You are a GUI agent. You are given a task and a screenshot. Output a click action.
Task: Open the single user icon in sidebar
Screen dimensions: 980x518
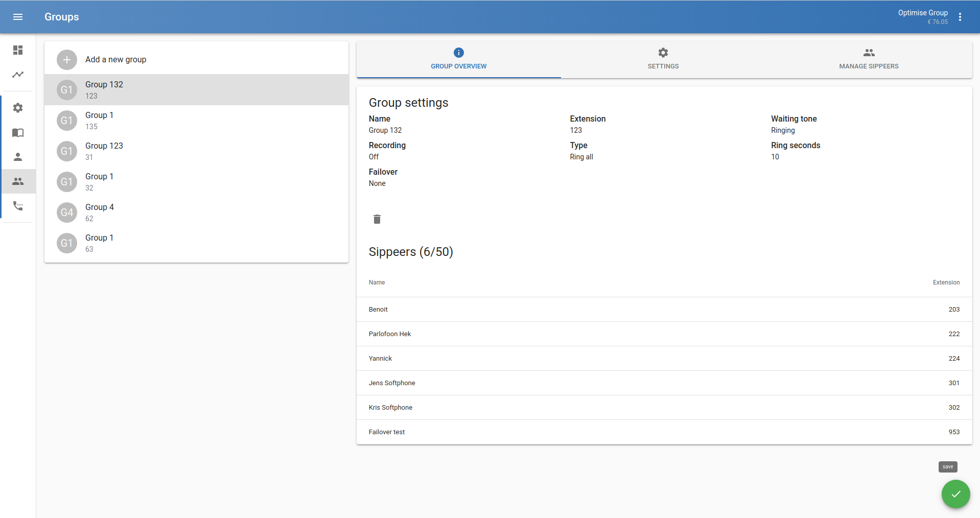point(18,157)
